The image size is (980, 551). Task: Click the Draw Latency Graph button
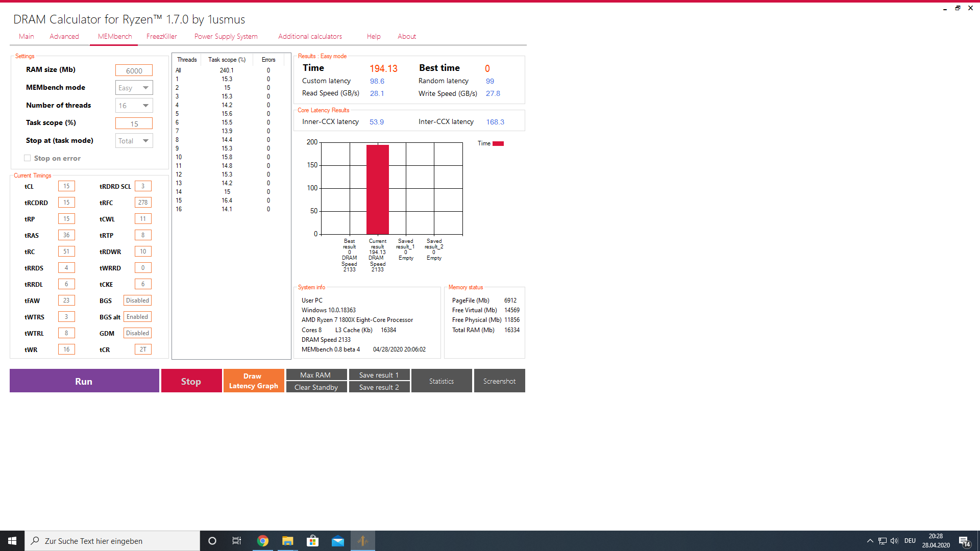click(x=253, y=381)
